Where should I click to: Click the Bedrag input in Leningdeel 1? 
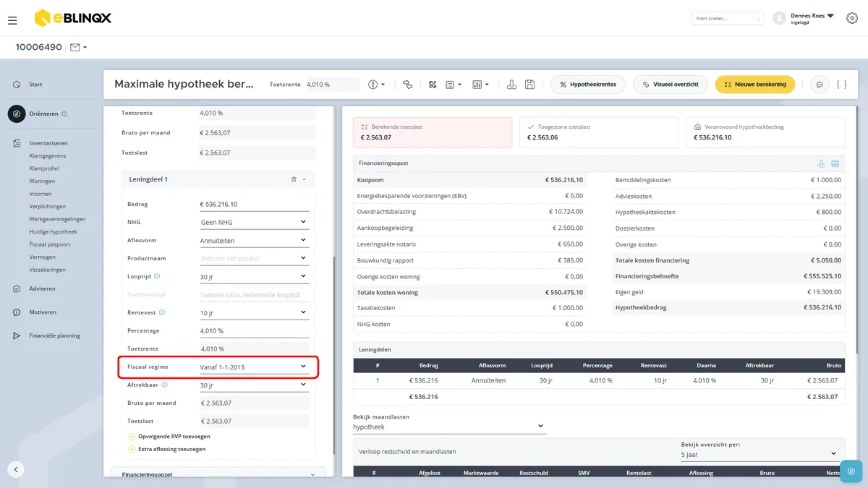click(254, 205)
